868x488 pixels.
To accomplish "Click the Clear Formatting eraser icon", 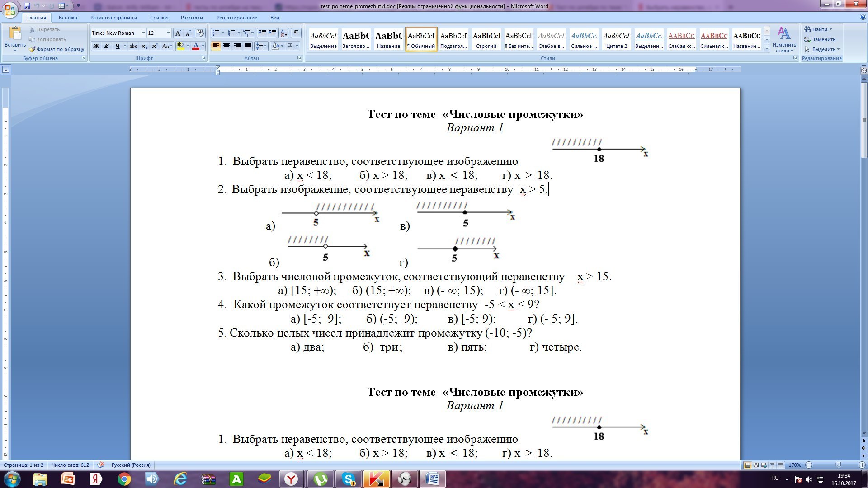I will [200, 33].
